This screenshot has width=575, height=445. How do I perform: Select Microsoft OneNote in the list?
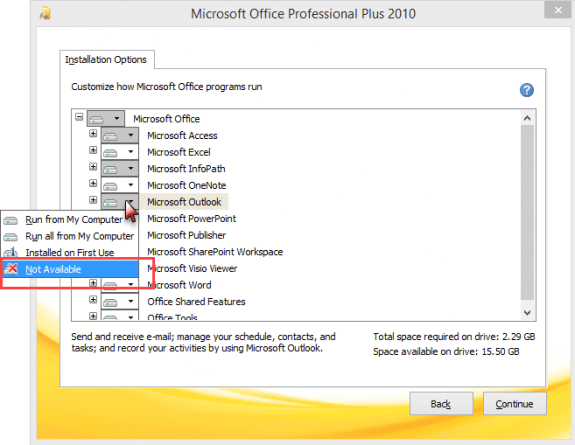tap(187, 185)
